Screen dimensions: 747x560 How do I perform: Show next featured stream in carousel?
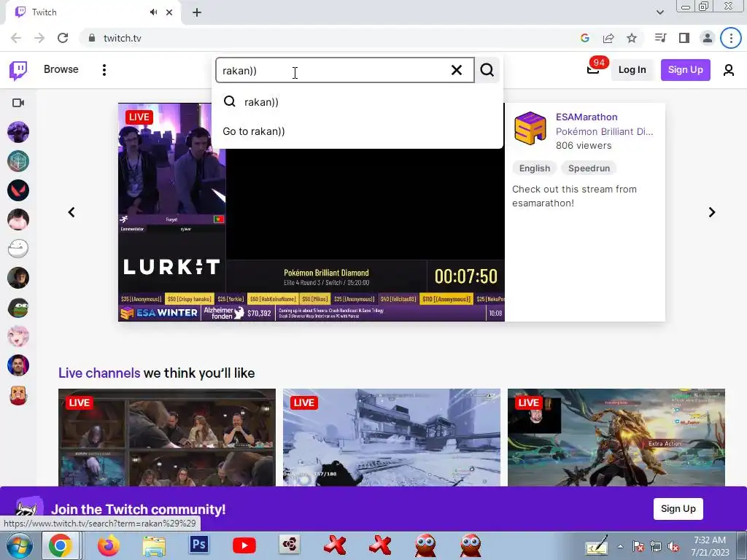[712, 212]
